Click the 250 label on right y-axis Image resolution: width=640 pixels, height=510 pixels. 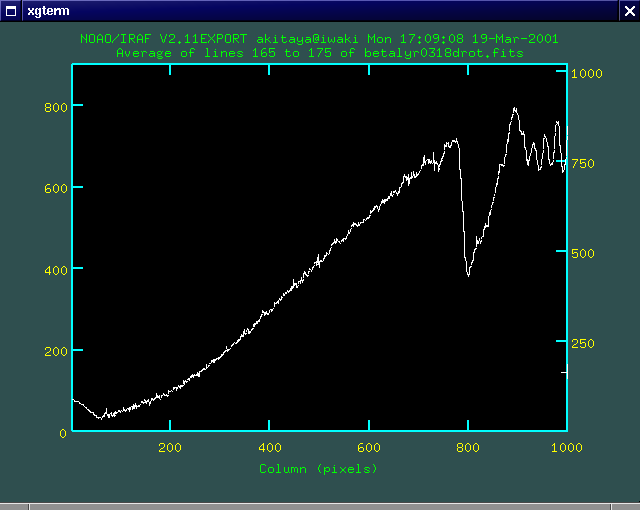click(x=582, y=343)
